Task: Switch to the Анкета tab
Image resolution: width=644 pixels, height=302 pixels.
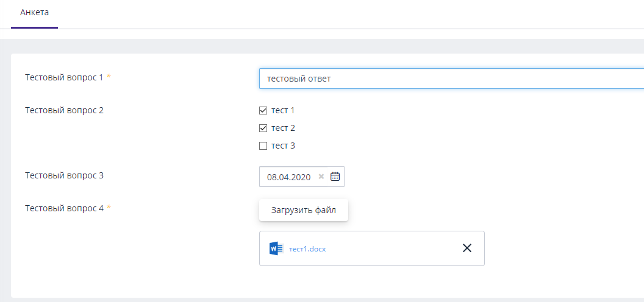Action: [x=35, y=13]
